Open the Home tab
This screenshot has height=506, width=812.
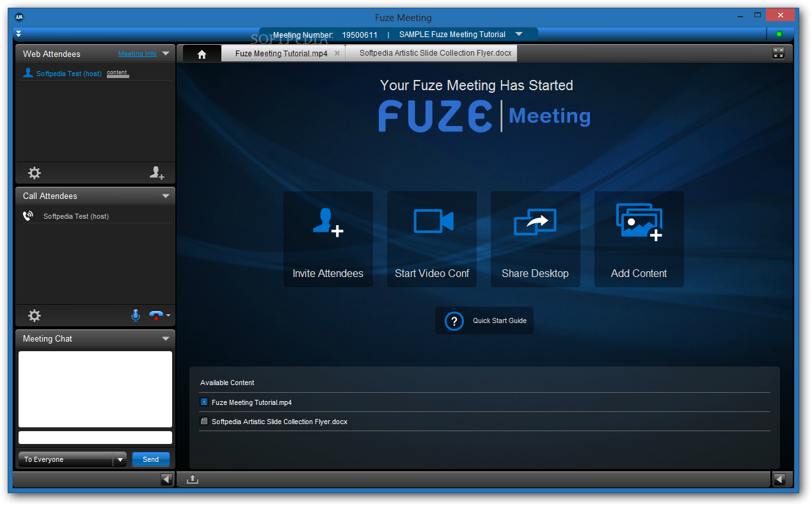(202, 54)
